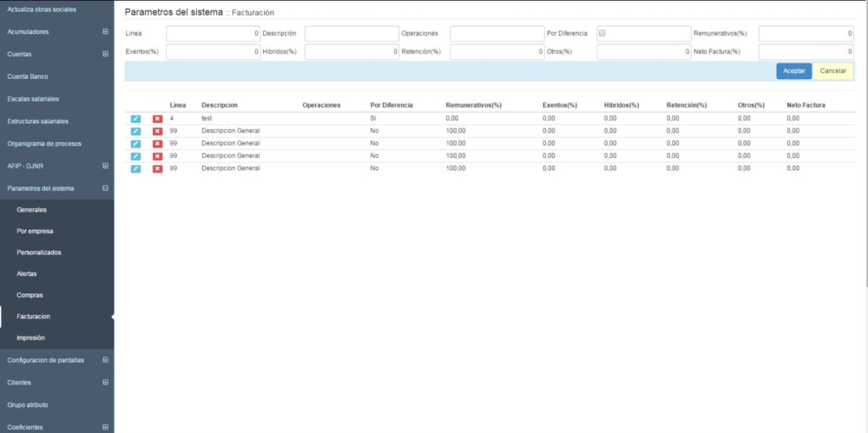Expand the Acumuladores menu section
868x433 pixels.
coord(105,31)
